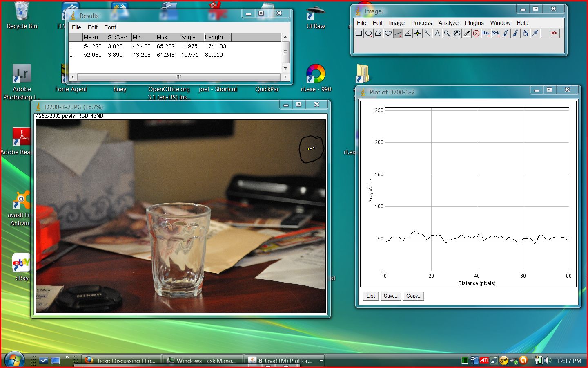Open the UFRaw desktop shortcut
The height and width of the screenshot is (368, 588).
click(316, 17)
